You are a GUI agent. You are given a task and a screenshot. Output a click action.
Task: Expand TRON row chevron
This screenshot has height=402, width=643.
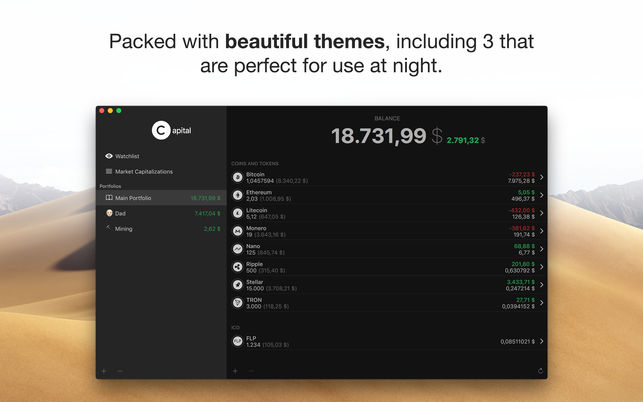542,303
